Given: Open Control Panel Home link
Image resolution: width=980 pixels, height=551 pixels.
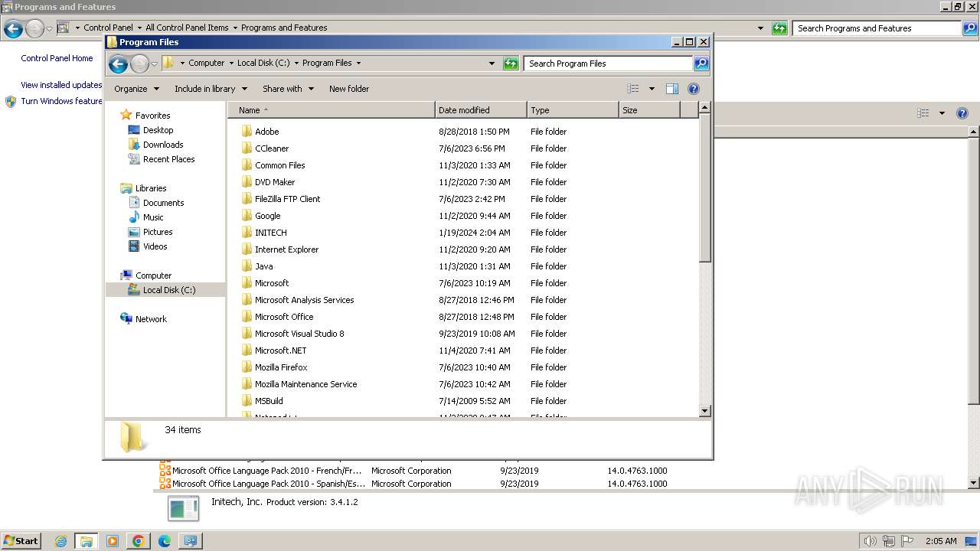Looking at the screenshot, I should [x=57, y=58].
